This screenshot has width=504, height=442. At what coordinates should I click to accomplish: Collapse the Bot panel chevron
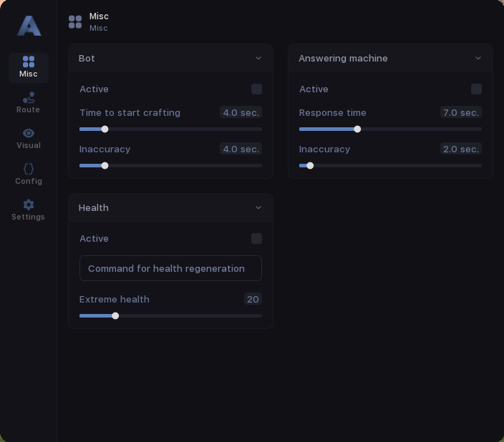[x=258, y=59]
